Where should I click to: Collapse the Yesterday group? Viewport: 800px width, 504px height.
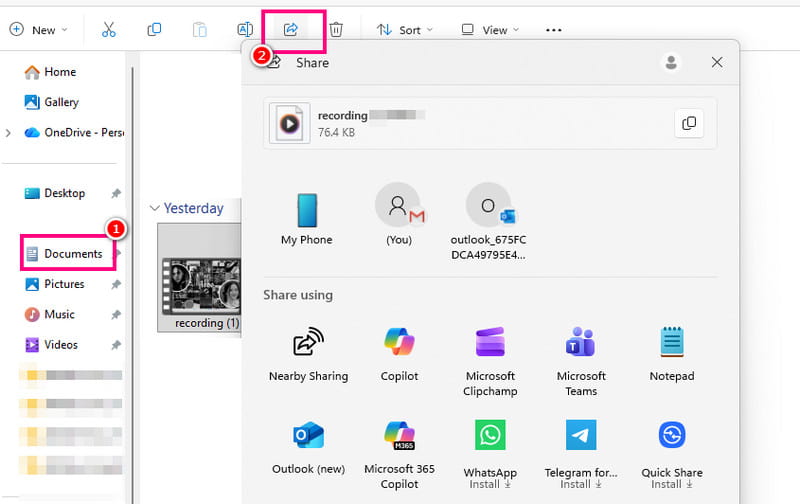[154, 208]
